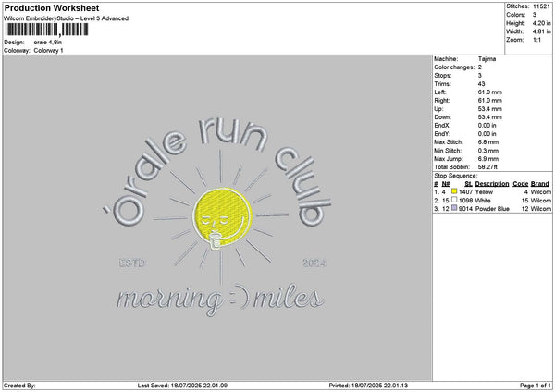Click the EndY value 0.00 in
The height and width of the screenshot is (392, 555).
487,134
